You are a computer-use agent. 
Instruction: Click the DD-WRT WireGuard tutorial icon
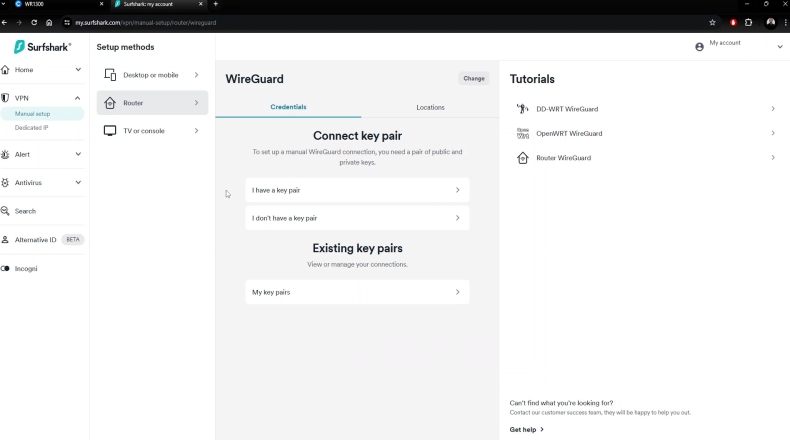tap(522, 109)
